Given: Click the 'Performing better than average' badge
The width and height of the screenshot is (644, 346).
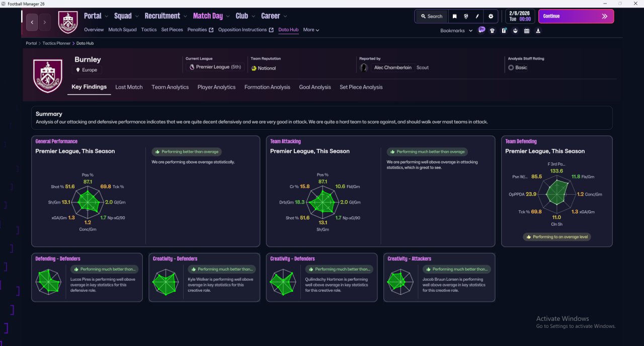Looking at the screenshot, I should click(187, 151).
